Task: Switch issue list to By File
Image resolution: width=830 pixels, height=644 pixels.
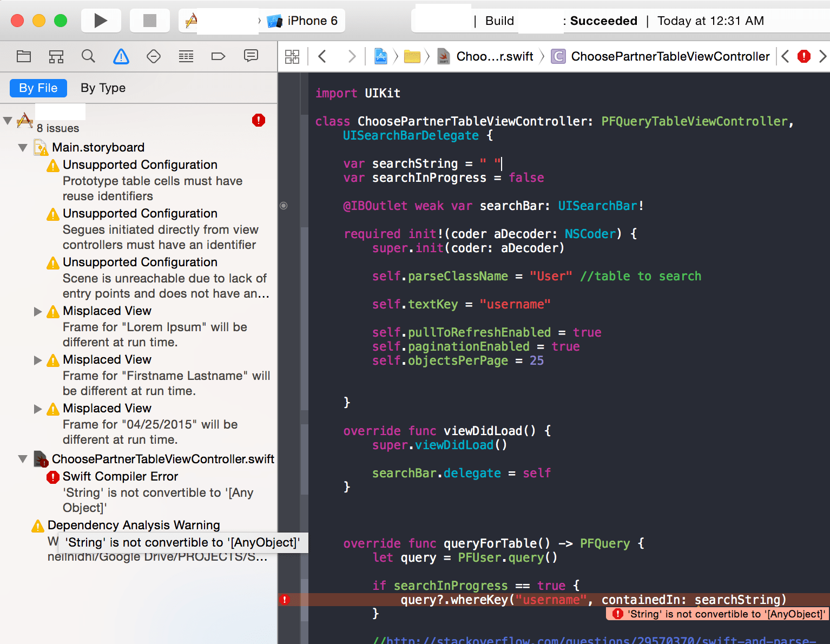Action: pyautogui.click(x=38, y=88)
